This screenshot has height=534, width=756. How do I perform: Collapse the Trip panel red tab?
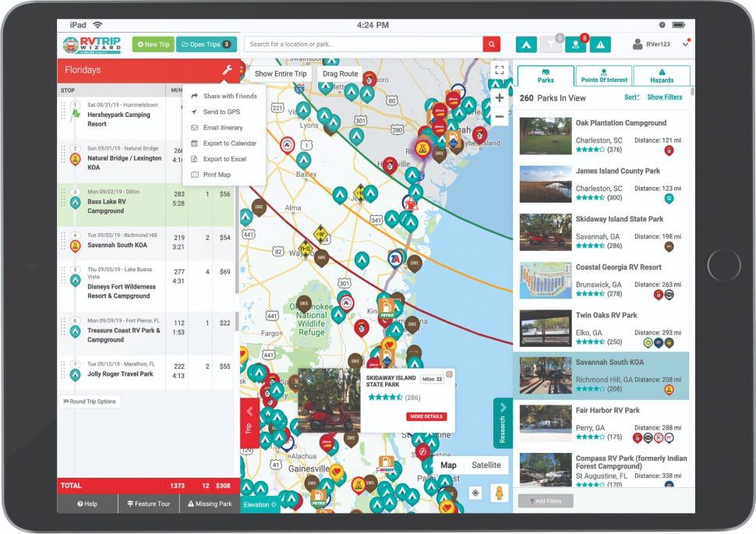pos(249,423)
